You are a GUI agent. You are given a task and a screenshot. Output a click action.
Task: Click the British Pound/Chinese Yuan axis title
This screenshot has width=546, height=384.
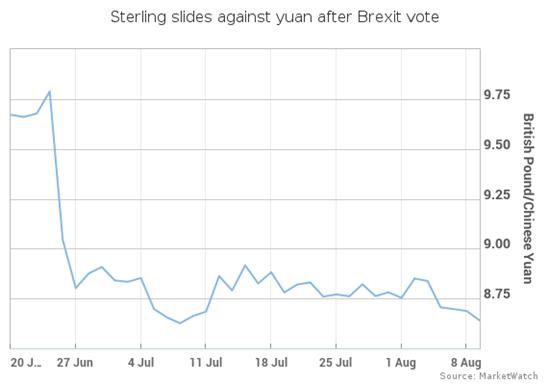pyautogui.click(x=528, y=198)
